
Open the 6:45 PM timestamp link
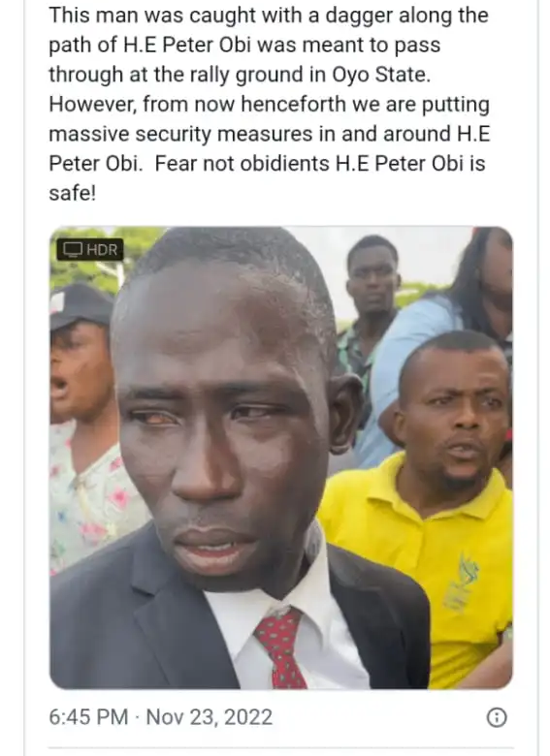point(88,717)
